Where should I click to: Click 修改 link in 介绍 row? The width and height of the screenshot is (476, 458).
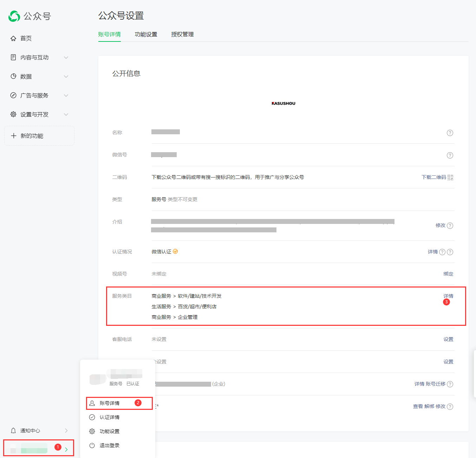tap(441, 225)
